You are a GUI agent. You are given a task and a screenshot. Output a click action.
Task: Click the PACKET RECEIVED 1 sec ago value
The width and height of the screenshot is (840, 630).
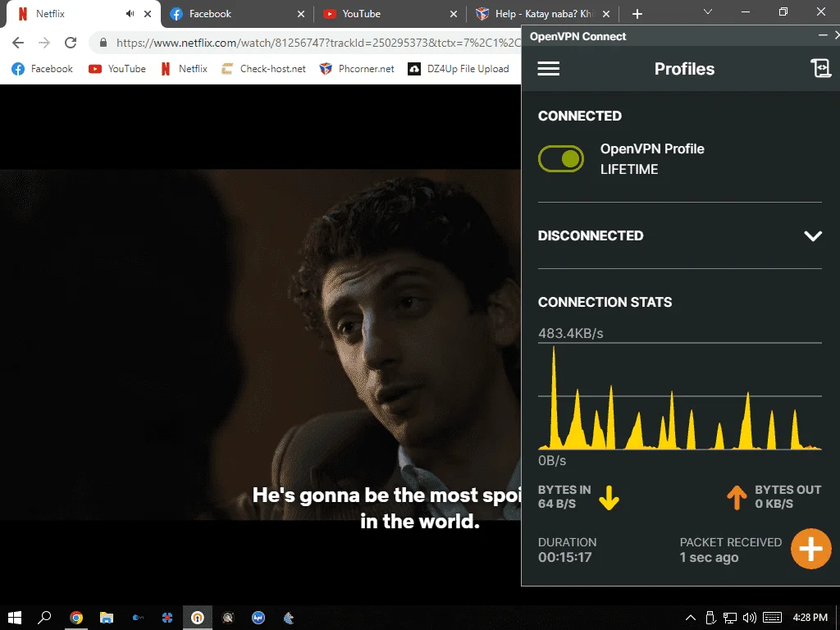[709, 557]
